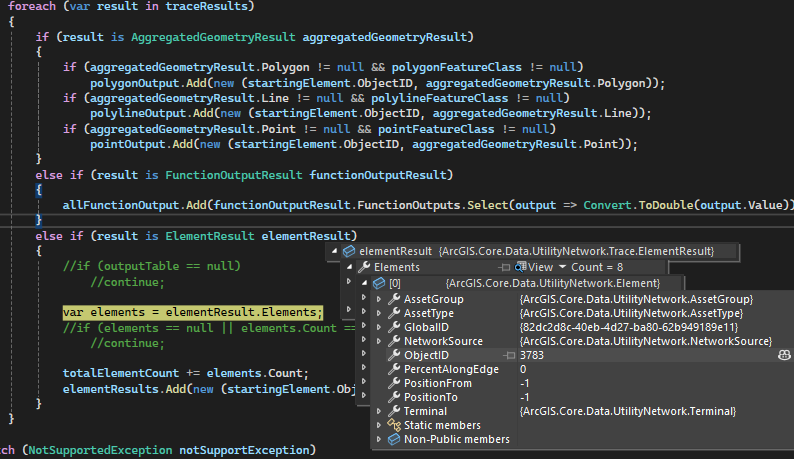Image resolution: width=794 pixels, height=459 pixels.
Task: Click the PositionTo value -1
Action: click(525, 397)
